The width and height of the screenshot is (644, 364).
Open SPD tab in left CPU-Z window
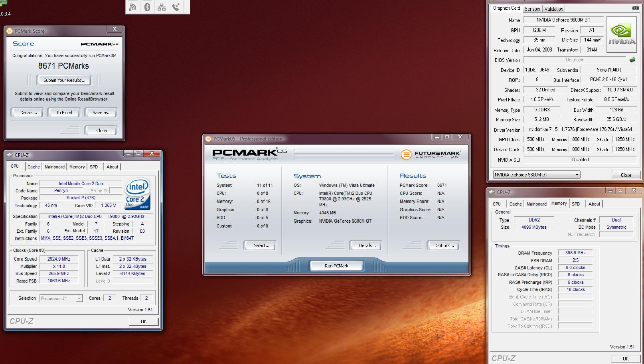(94, 167)
